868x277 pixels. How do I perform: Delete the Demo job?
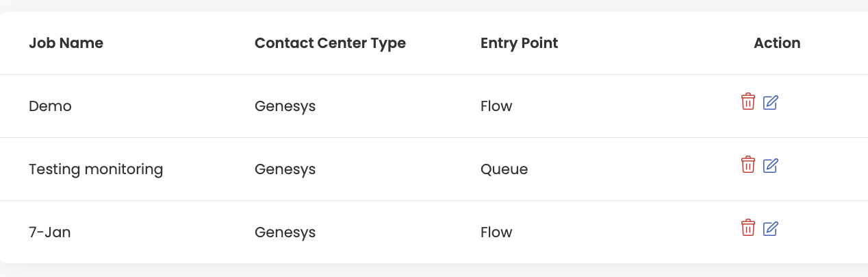(x=748, y=102)
